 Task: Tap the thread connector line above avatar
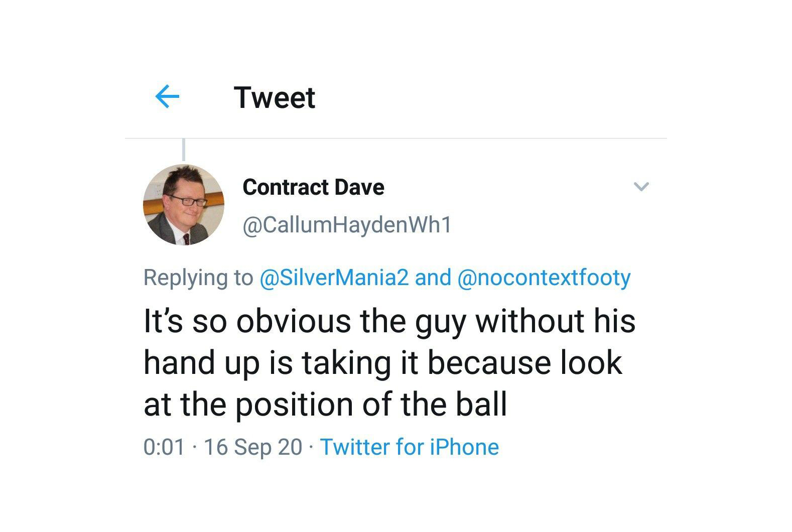[184, 150]
